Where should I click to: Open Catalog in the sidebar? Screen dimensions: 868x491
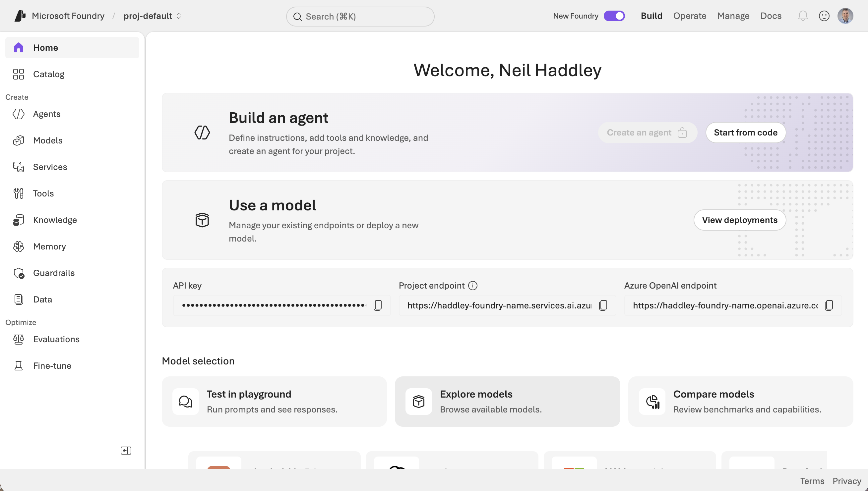coord(72,74)
